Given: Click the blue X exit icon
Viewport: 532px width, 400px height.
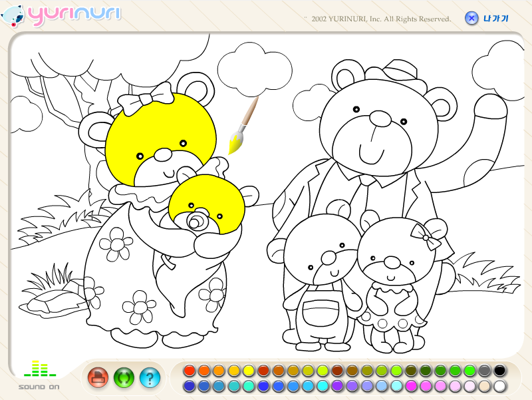Looking at the screenshot, I should click(471, 18).
